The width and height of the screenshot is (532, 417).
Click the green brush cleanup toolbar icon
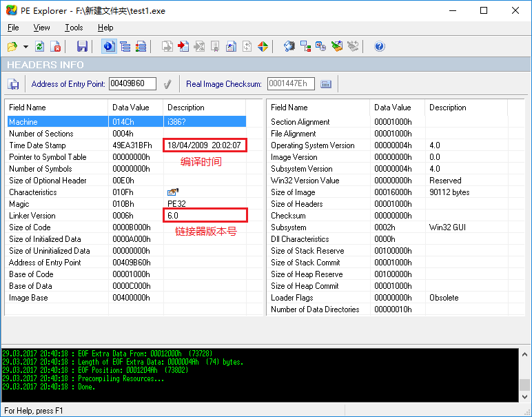pyautogui.click(x=337, y=46)
